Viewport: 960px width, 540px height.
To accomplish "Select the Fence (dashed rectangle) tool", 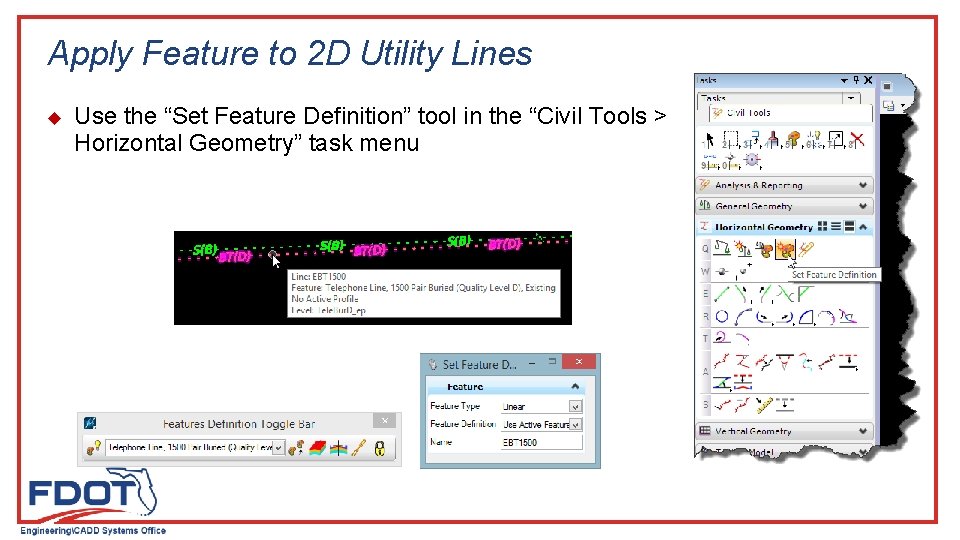I will [x=730, y=140].
